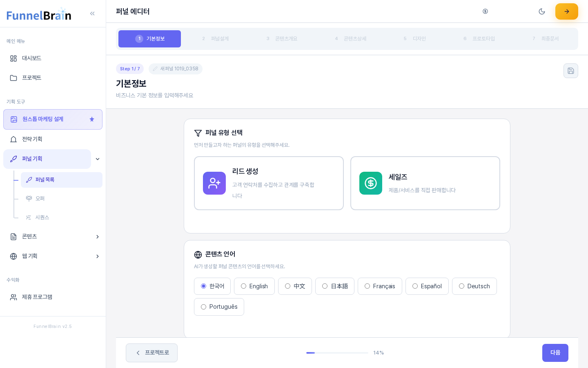Choose the 세일즈 funnel type card
The height and width of the screenshot is (368, 588).
click(425, 183)
